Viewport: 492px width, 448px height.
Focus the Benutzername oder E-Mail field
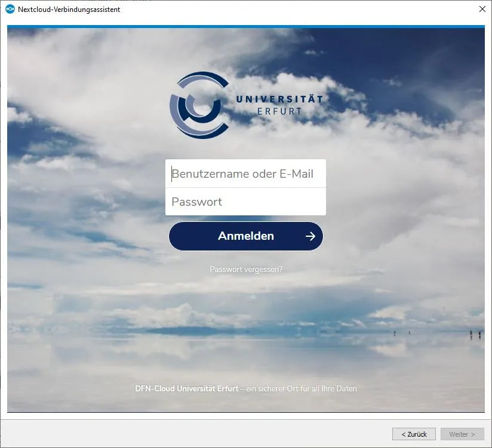click(x=245, y=174)
